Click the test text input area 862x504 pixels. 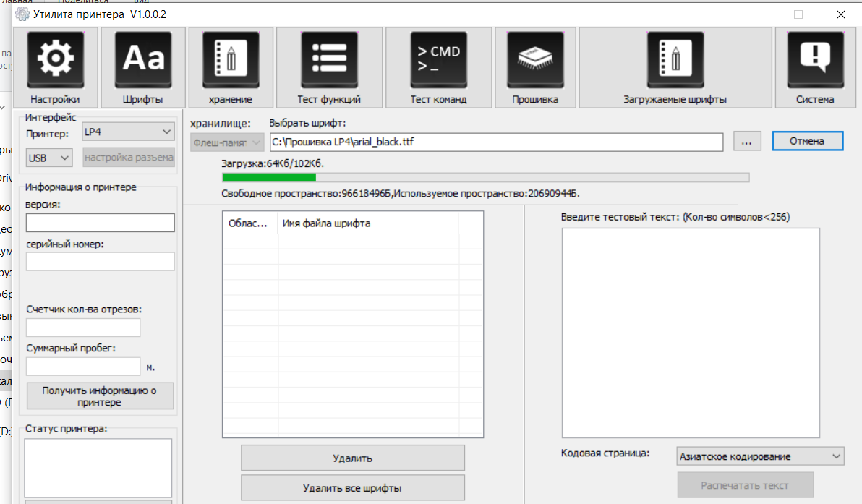pos(690,333)
